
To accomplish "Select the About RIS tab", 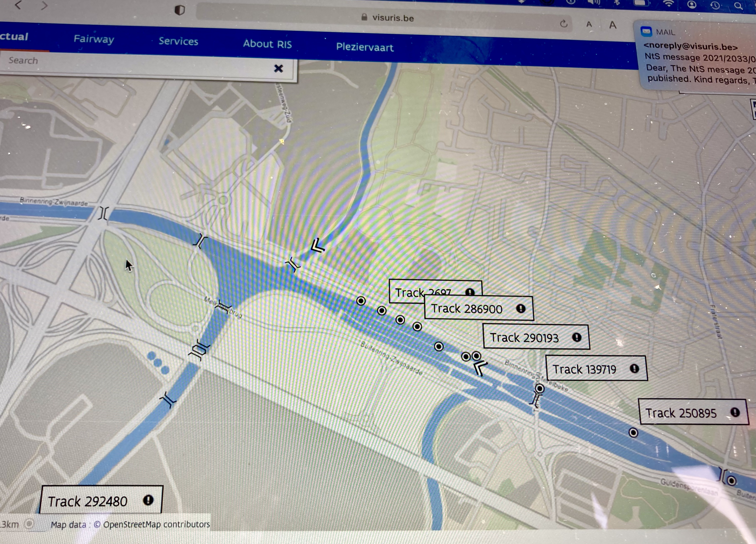I will (267, 44).
